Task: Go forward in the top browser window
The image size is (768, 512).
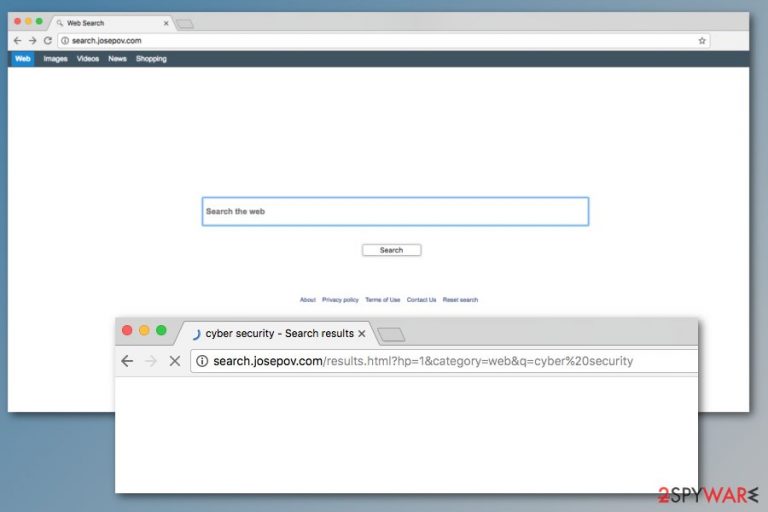Action: (32, 41)
